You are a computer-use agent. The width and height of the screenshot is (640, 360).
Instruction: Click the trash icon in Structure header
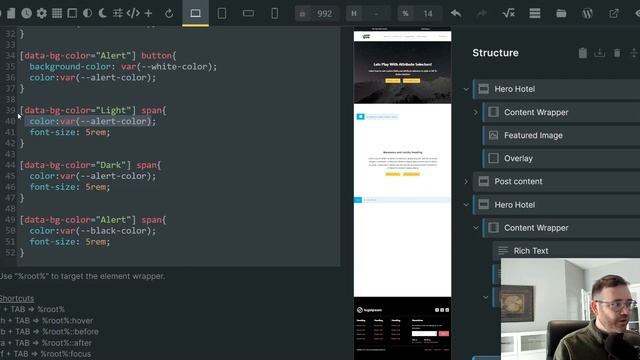(617, 53)
